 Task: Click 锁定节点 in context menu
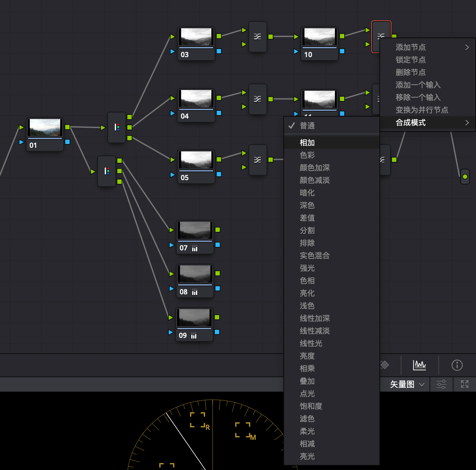tap(410, 60)
